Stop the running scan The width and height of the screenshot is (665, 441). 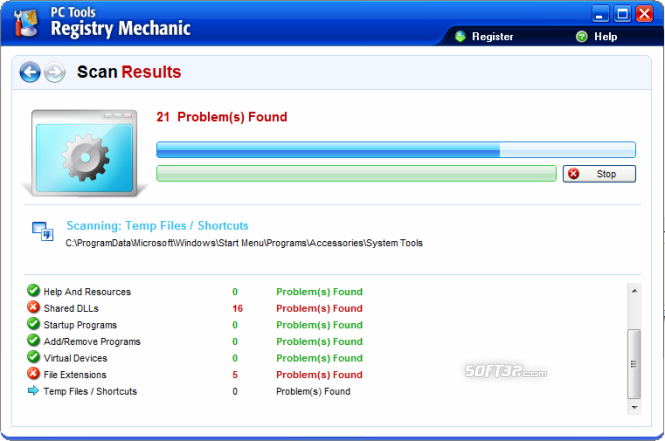(x=599, y=174)
